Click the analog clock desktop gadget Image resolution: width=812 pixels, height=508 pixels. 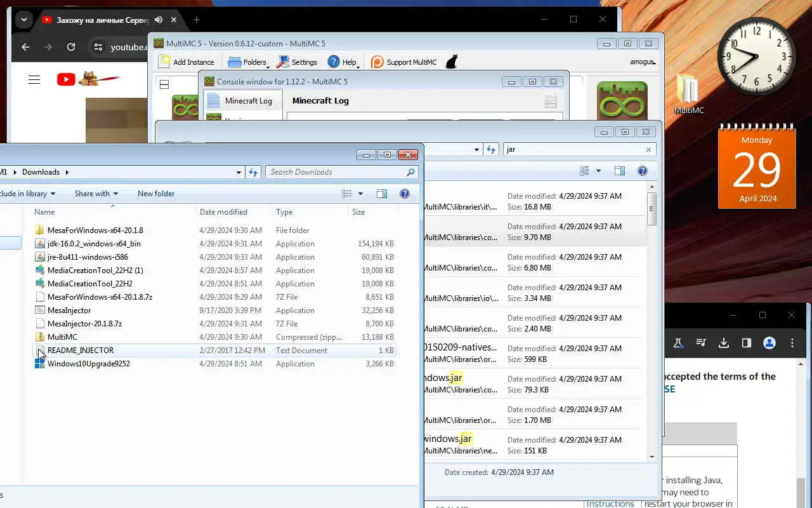(756, 57)
